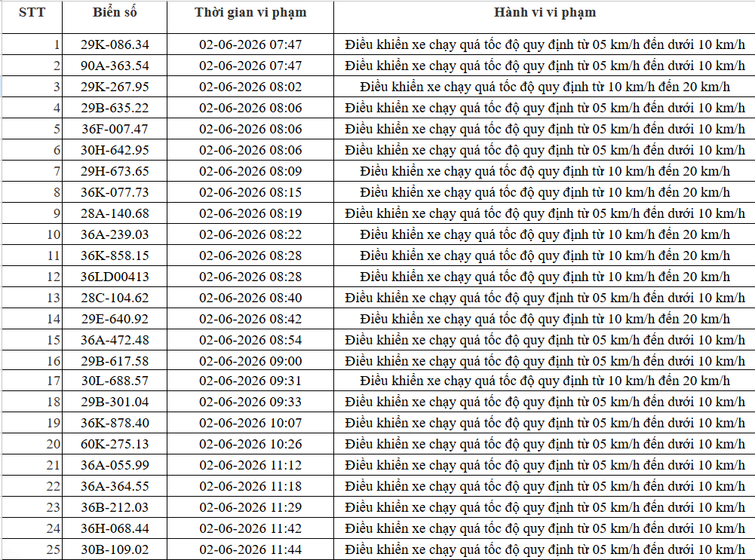This screenshot has width=755, height=560.
Task: Select the cell with plate 36LD00413
Action: pos(115,277)
